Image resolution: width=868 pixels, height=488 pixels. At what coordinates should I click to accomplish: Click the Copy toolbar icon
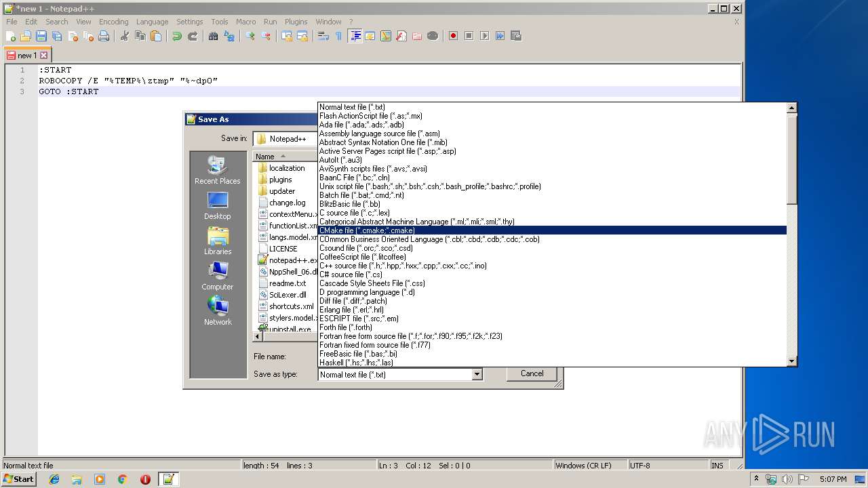pos(140,36)
